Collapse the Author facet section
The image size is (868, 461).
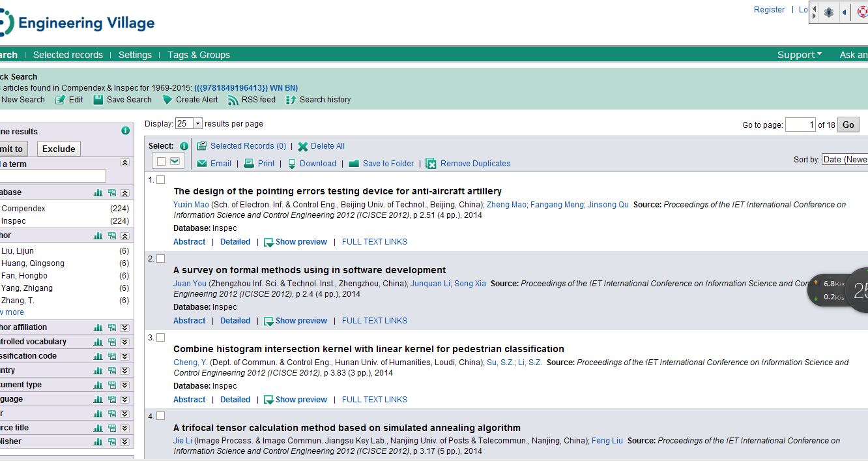click(x=125, y=236)
